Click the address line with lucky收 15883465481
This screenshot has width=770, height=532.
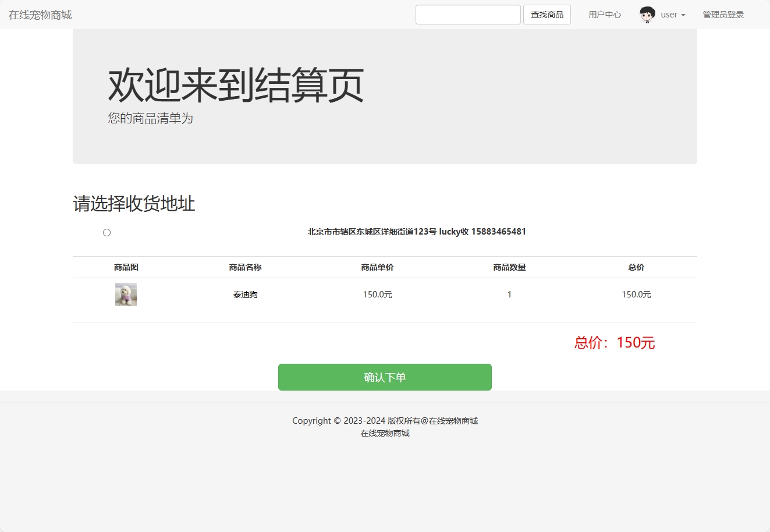(416, 232)
